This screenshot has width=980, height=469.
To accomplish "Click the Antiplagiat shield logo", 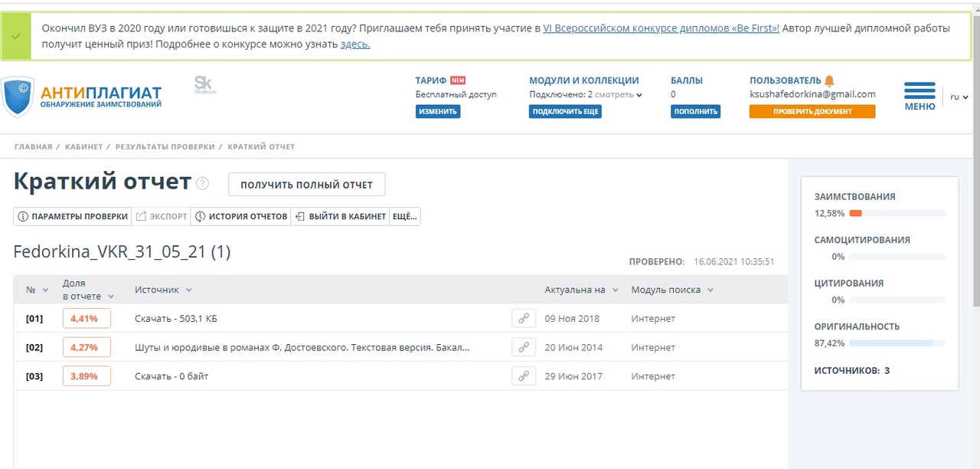I will click(x=18, y=96).
